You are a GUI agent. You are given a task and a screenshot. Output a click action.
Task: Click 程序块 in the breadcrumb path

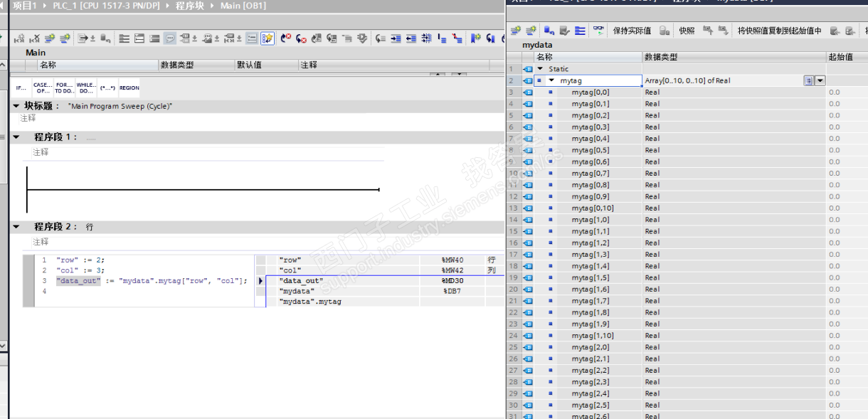[x=190, y=6]
